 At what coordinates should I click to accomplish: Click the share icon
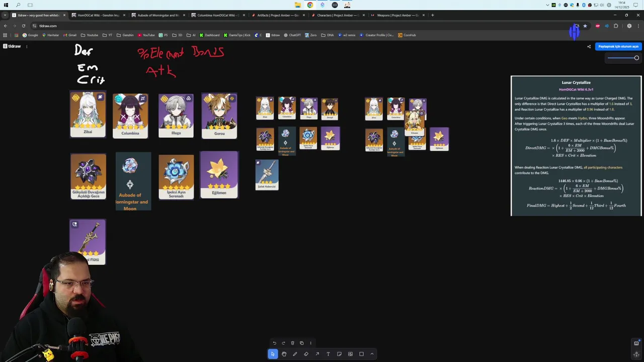(589, 47)
